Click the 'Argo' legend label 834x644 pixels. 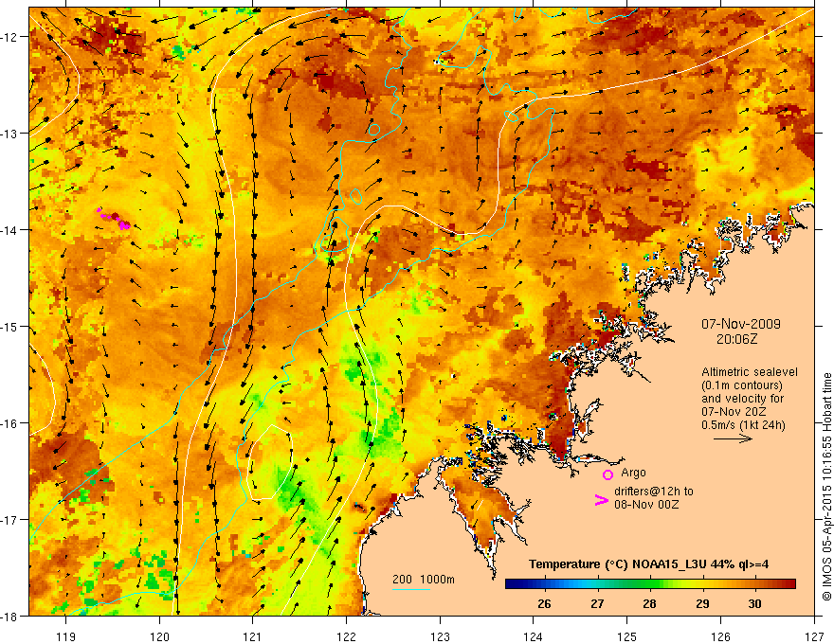(x=633, y=473)
